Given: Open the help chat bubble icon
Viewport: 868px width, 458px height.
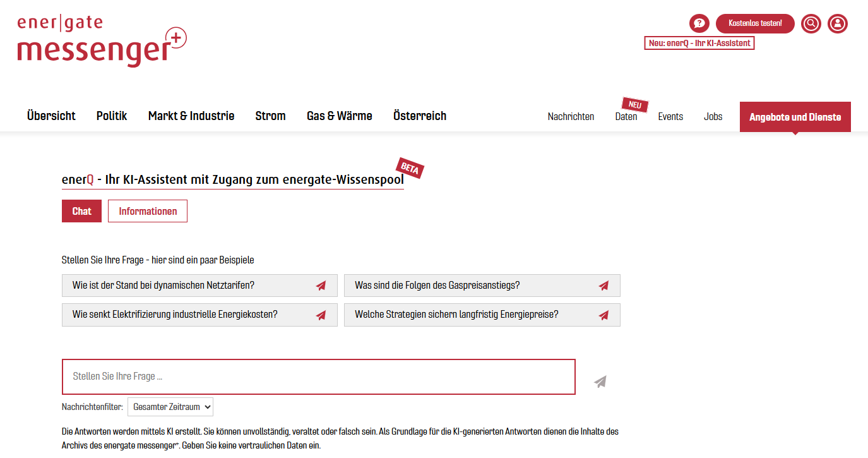Looking at the screenshot, I should (699, 23).
